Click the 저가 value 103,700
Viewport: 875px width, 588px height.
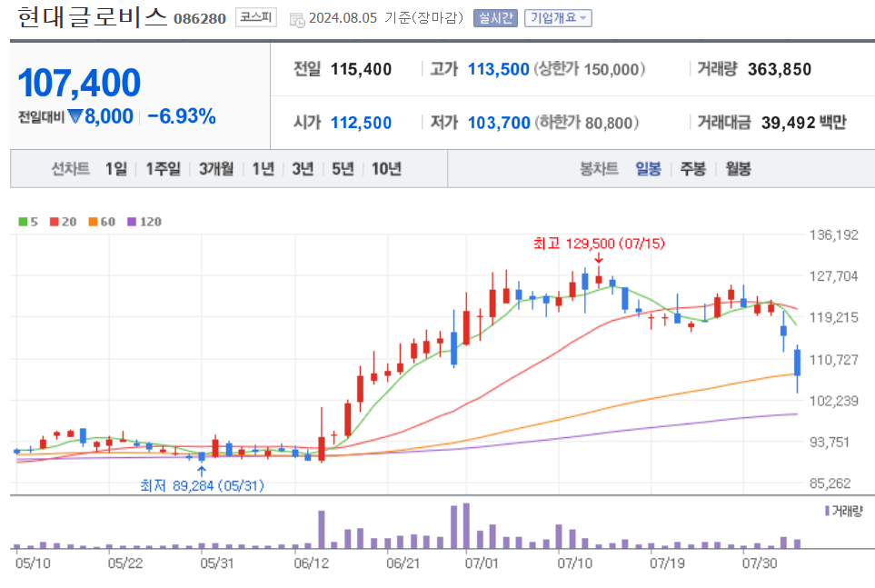tap(499, 123)
